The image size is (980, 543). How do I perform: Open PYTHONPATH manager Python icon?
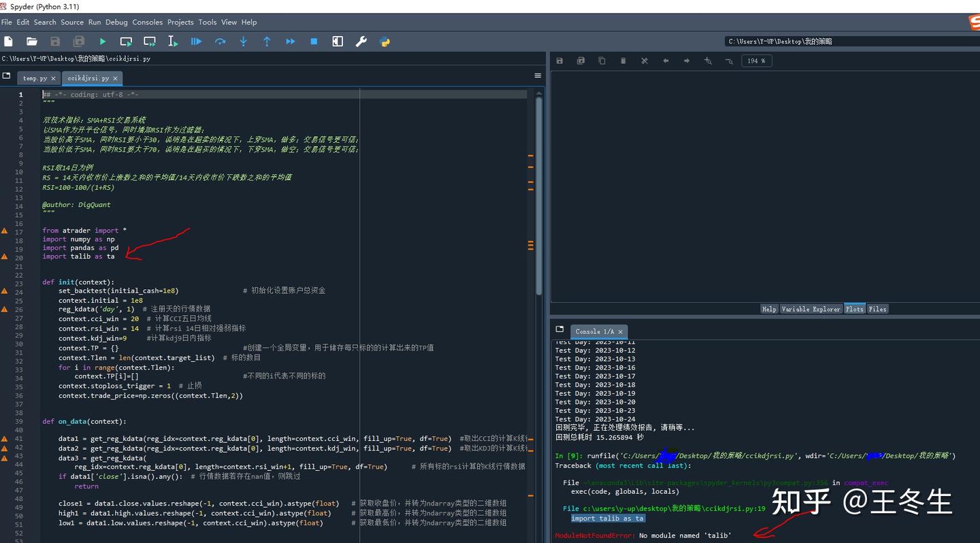point(385,42)
